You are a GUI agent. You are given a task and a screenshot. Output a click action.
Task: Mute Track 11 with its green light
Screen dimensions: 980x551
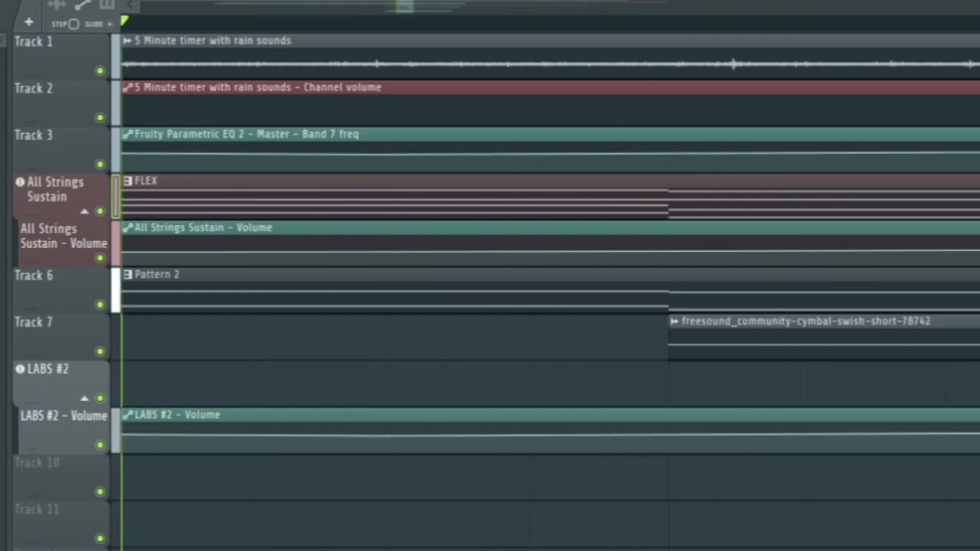click(x=100, y=538)
